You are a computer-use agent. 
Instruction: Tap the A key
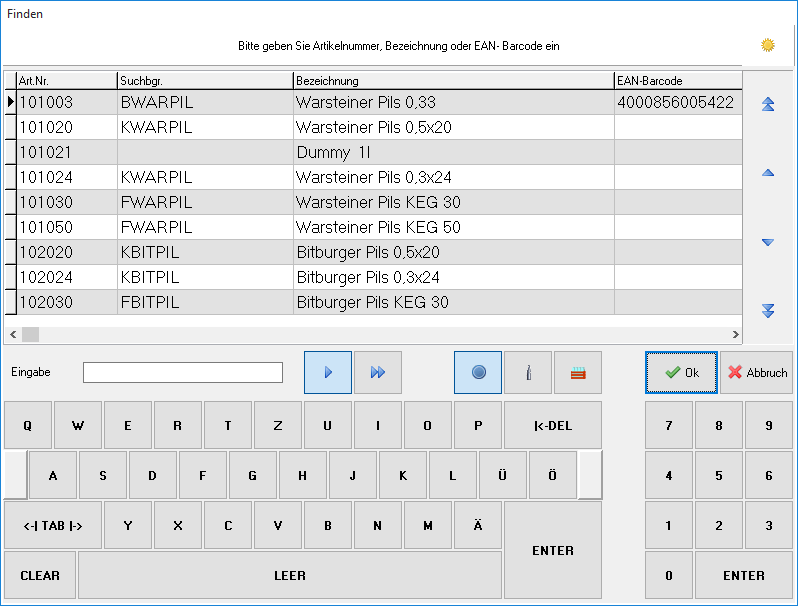pyautogui.click(x=53, y=475)
